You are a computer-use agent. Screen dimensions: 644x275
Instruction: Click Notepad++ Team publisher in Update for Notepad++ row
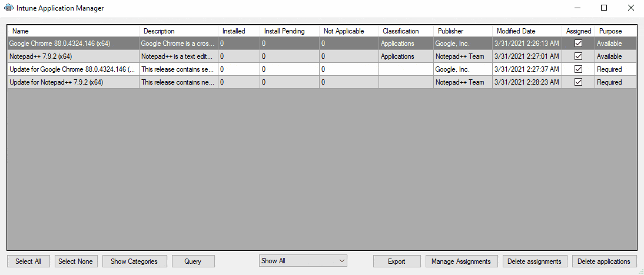point(460,82)
